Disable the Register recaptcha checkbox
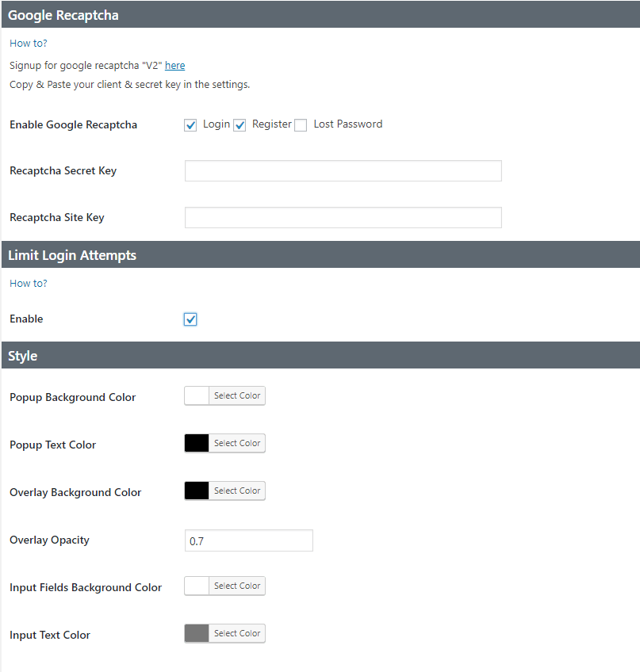Viewport: 640px width, 672px height. [240, 124]
